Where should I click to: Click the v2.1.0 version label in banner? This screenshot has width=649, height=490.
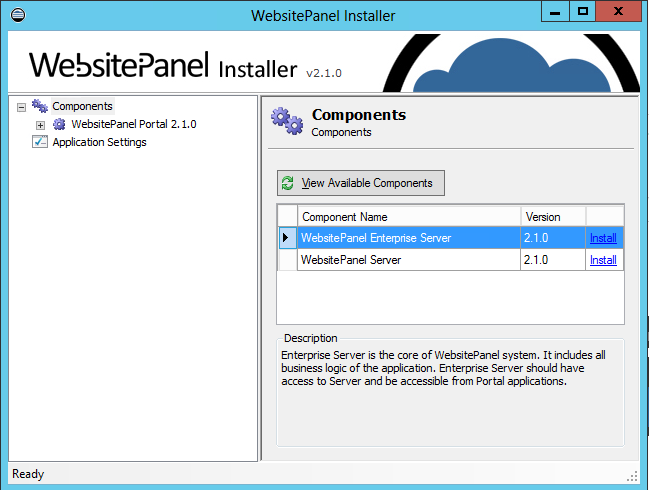pyautogui.click(x=324, y=73)
